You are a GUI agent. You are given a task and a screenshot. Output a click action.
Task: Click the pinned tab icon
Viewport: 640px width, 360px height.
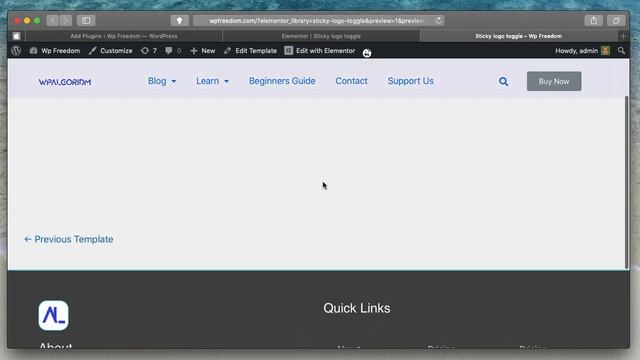(x=16, y=36)
